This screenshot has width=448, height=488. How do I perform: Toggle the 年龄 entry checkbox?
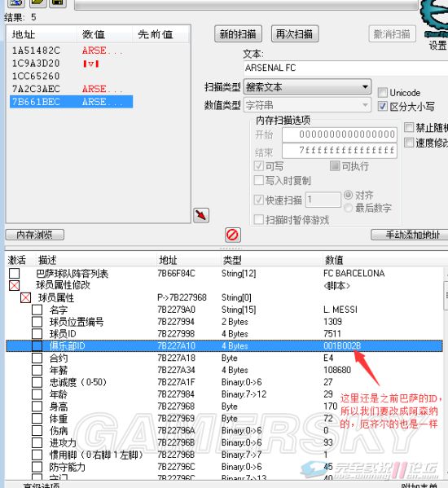pyautogui.click(x=37, y=394)
